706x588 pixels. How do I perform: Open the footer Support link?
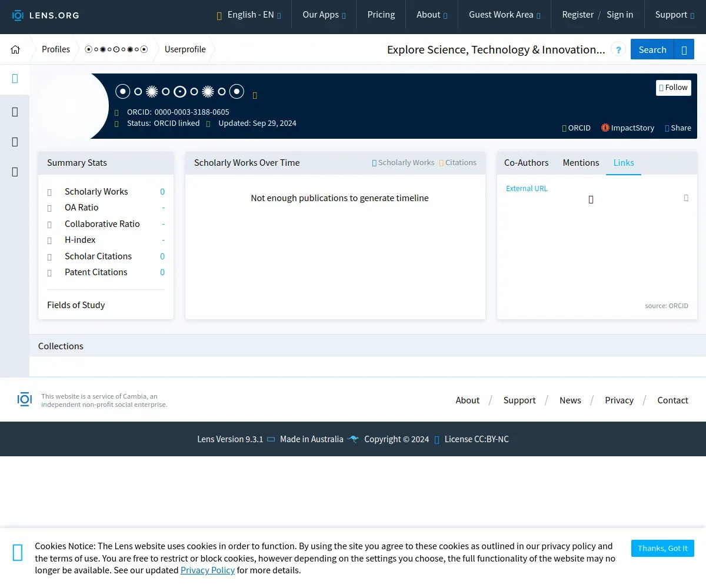[x=519, y=400]
